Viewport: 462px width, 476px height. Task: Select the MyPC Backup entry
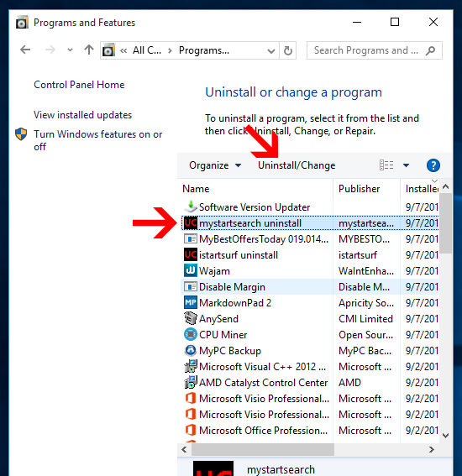pos(310,351)
